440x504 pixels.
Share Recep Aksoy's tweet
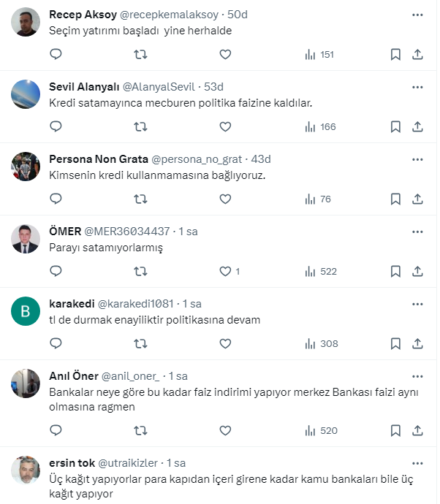[x=417, y=54]
